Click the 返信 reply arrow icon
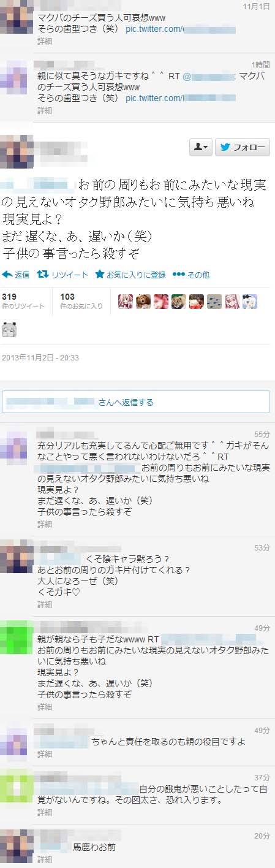The height and width of the screenshot is (868, 275). (x=7, y=275)
